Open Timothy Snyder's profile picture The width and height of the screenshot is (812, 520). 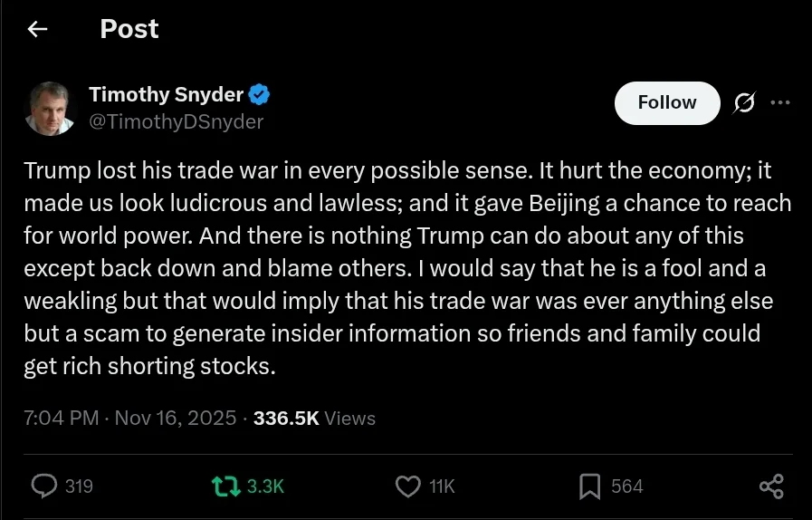click(50, 108)
